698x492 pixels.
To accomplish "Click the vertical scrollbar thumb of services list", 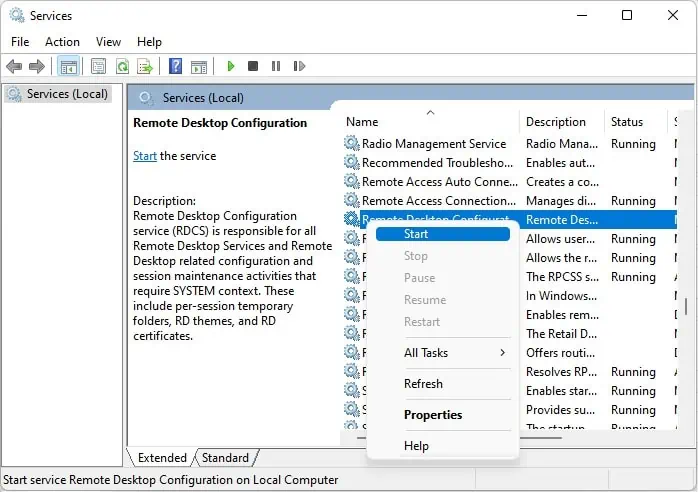I will click(x=686, y=306).
